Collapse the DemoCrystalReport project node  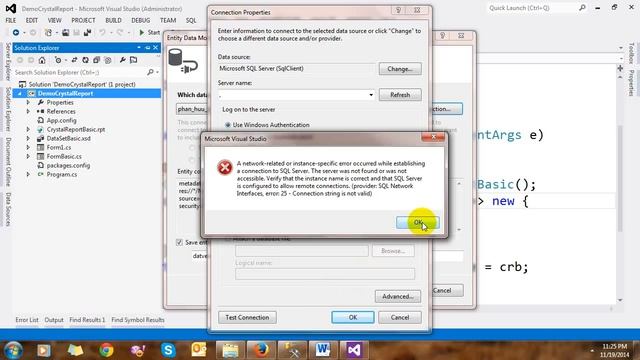[x=19, y=93]
